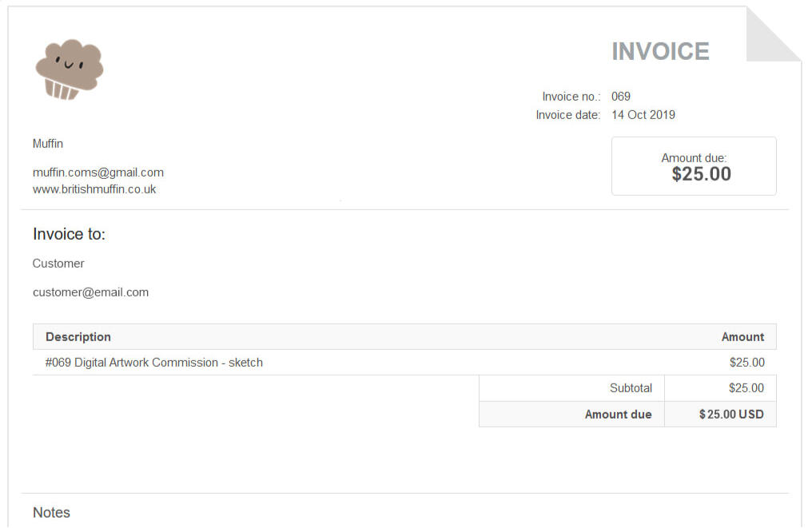Click the Notes section heading
This screenshot has height=528, width=812.
coord(51,513)
